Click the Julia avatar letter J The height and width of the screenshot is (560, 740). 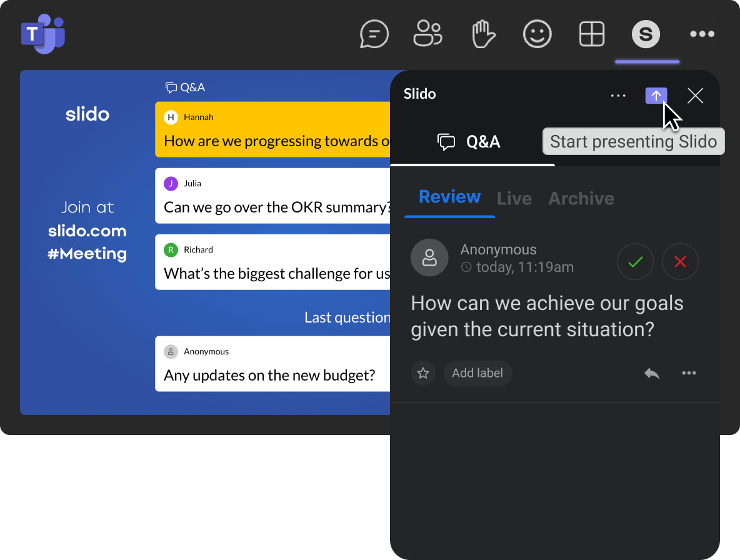tap(171, 184)
